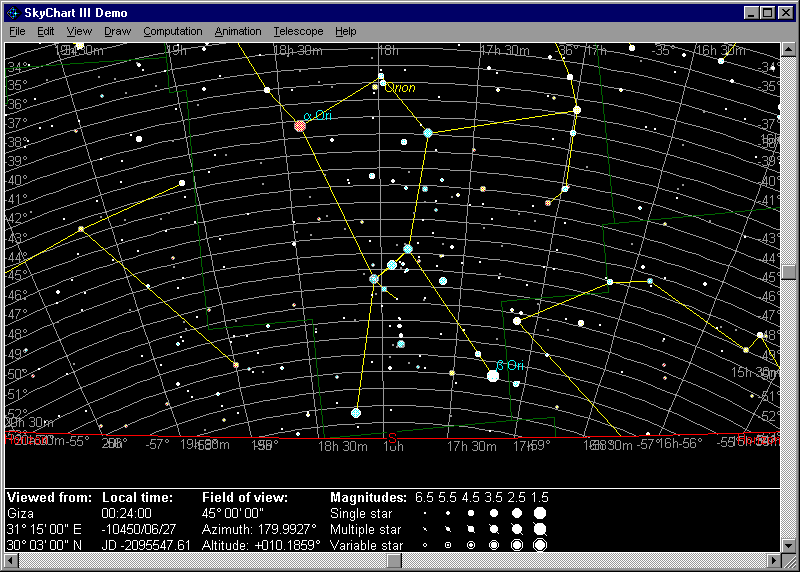Open the Computation menu
Viewport: 800px width, 572px height.
point(173,31)
